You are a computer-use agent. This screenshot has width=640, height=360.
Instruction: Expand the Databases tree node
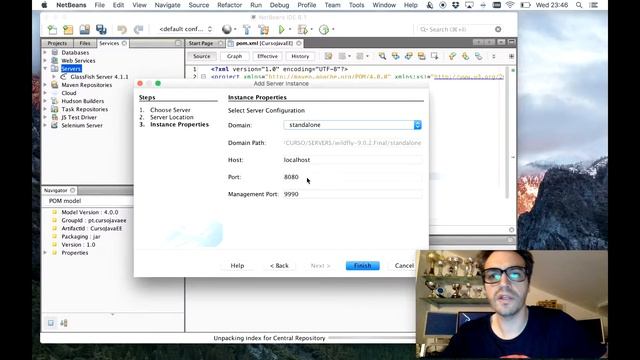pos(45,52)
